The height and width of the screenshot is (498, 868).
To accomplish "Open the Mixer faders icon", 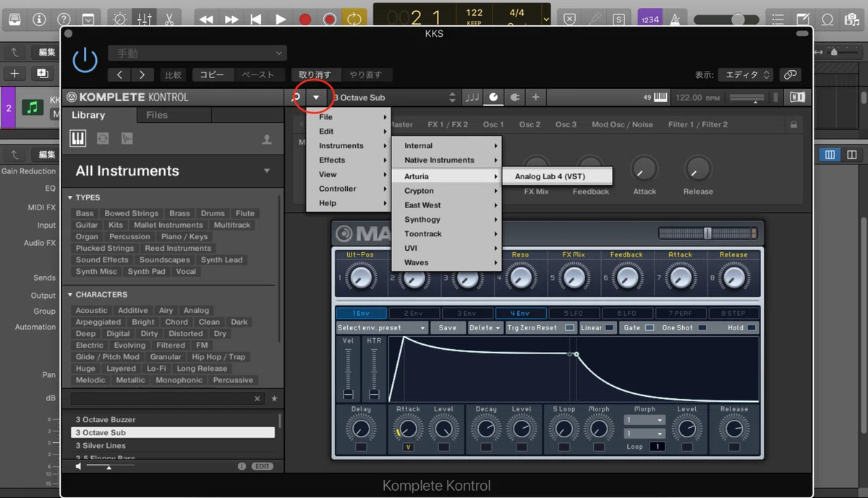I will pos(144,20).
